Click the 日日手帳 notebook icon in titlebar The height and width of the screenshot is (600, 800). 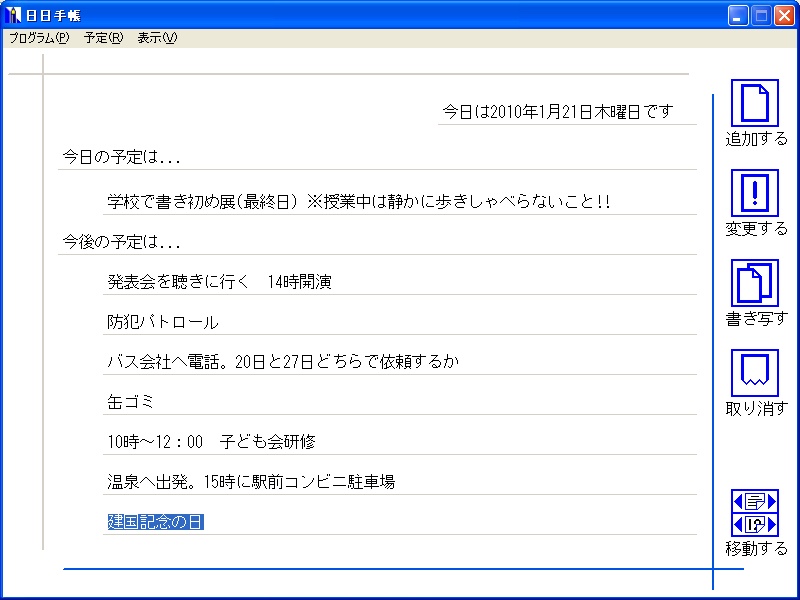point(14,14)
